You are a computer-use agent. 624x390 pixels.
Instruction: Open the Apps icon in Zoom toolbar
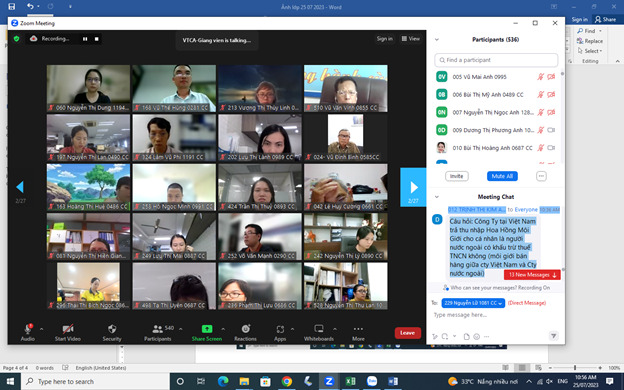click(280, 329)
